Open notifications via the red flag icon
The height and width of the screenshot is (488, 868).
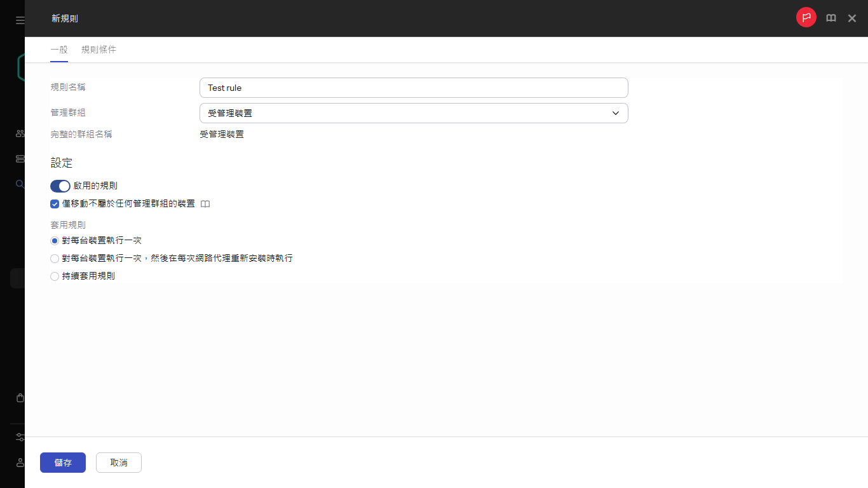pyautogui.click(x=806, y=17)
